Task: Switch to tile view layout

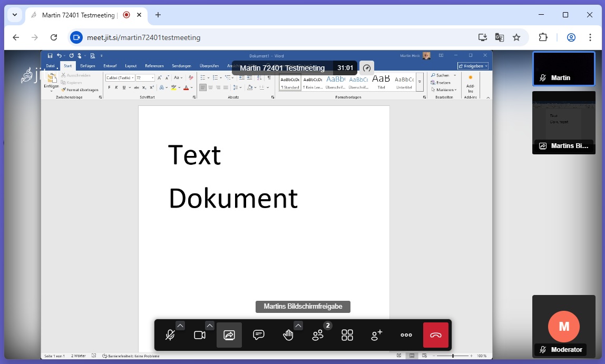Action: [x=347, y=335]
